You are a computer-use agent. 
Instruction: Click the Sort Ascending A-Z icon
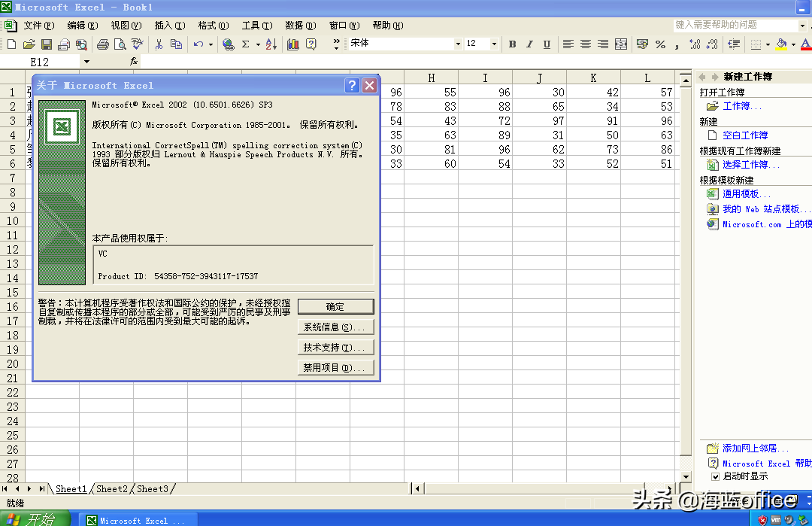click(x=271, y=44)
